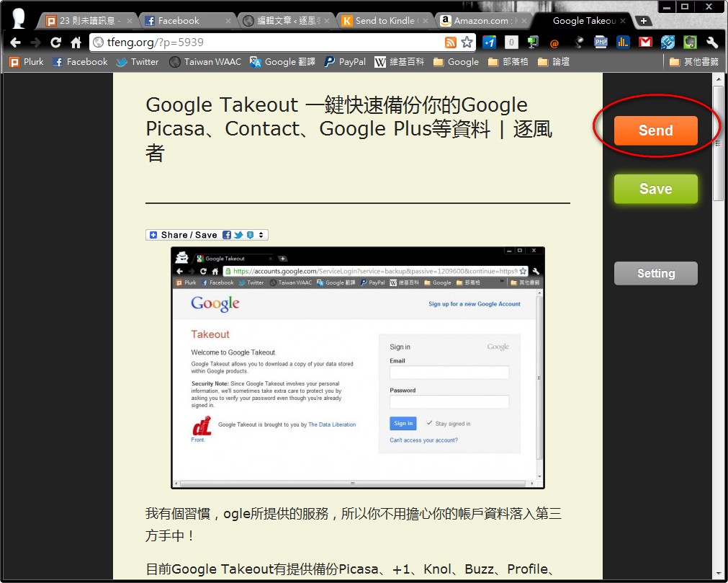Click the article title heading

coord(349,129)
